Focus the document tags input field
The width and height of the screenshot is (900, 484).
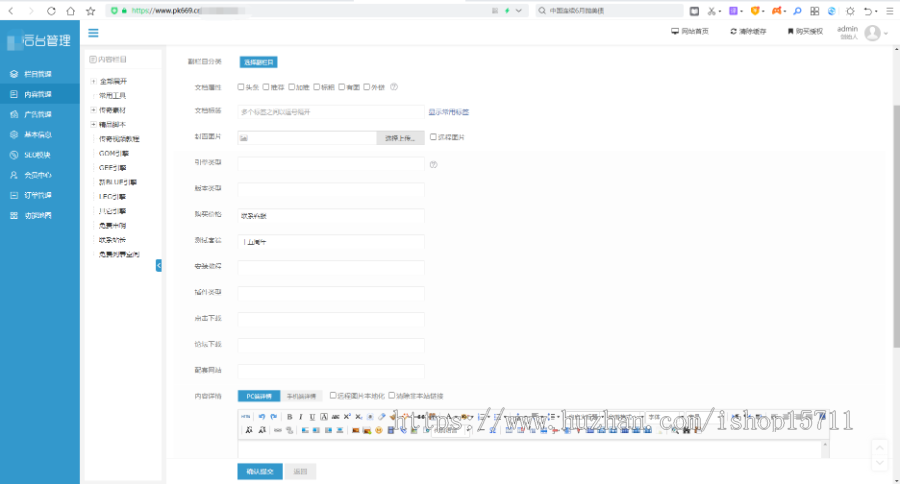[331, 112]
